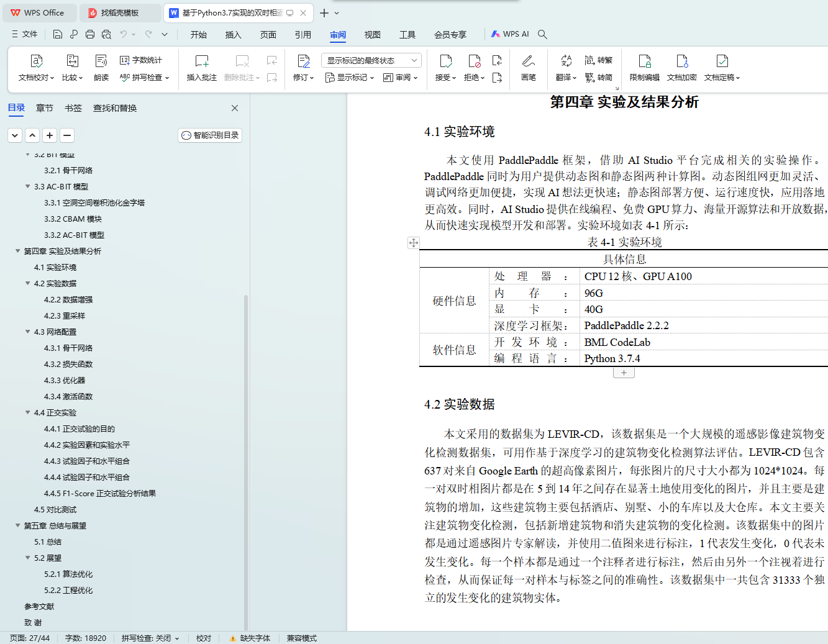Open the 找稻壳模板 tab
The width and height of the screenshot is (828, 644).
pyautogui.click(x=121, y=13)
